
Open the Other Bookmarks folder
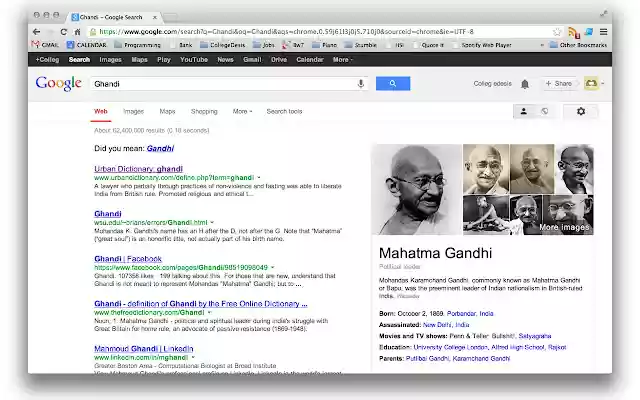[578, 45]
